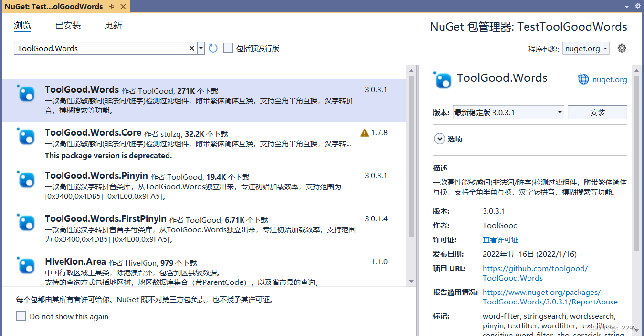The height and width of the screenshot is (336, 644).
Task: Click 32.2K 个下载 count for Words.Core
Action: pos(206,134)
